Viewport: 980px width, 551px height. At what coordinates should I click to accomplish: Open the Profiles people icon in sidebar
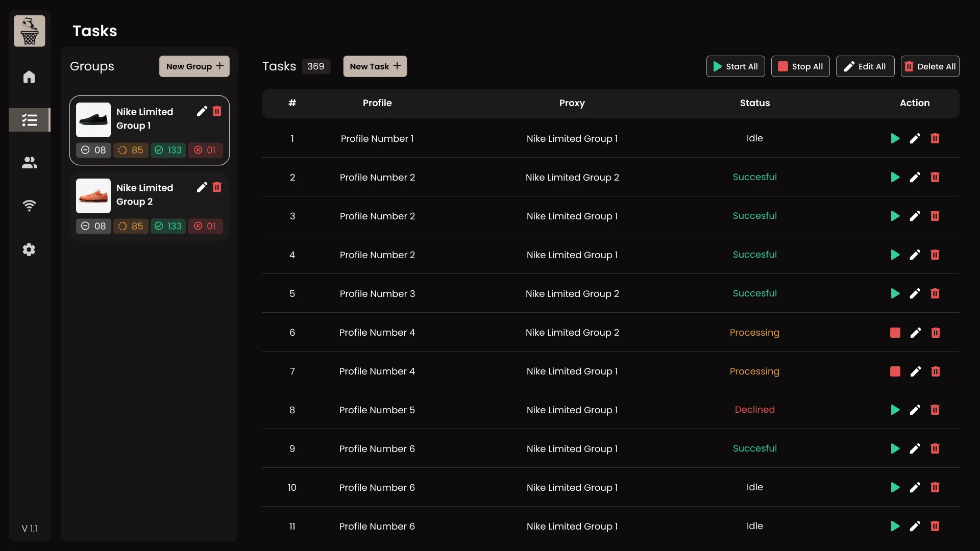coord(29,163)
